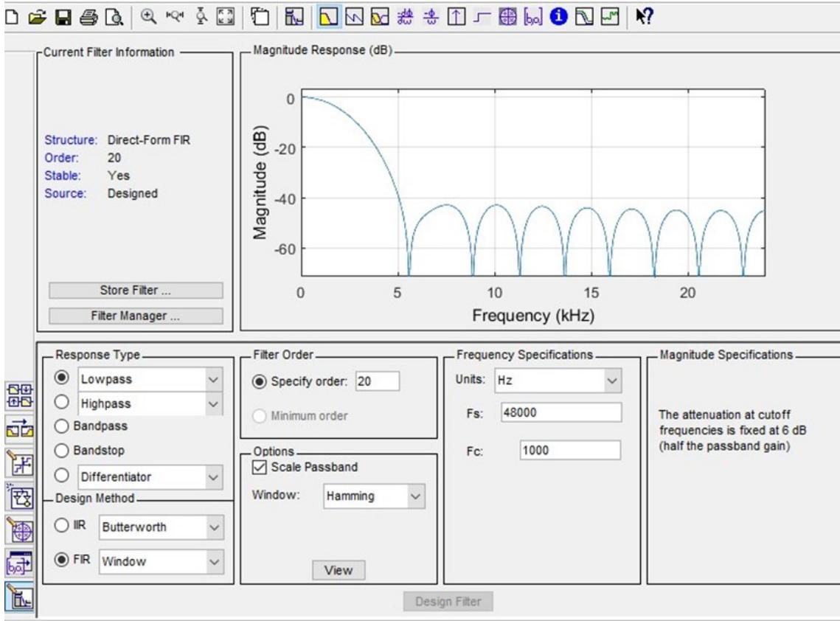Open the Butterworth IIR method dropdown
840x621 pixels.
tap(162, 528)
